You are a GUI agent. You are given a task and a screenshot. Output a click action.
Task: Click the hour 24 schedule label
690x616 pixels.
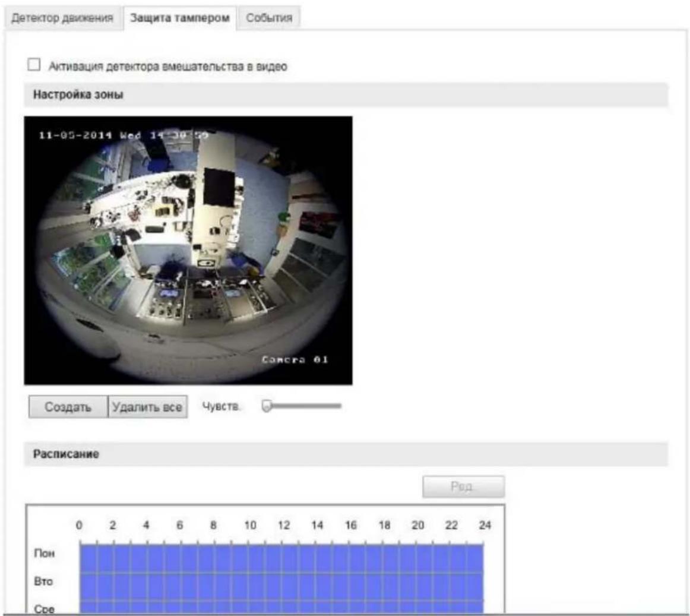485,525
